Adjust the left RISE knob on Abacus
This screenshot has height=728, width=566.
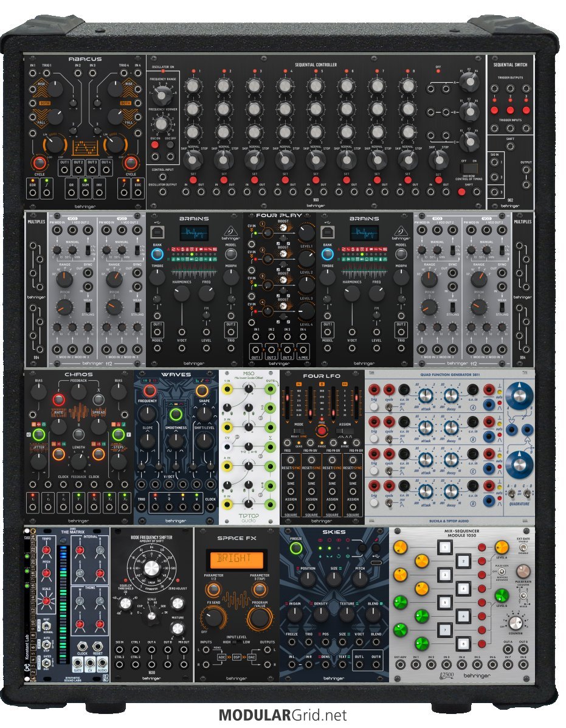[x=54, y=88]
